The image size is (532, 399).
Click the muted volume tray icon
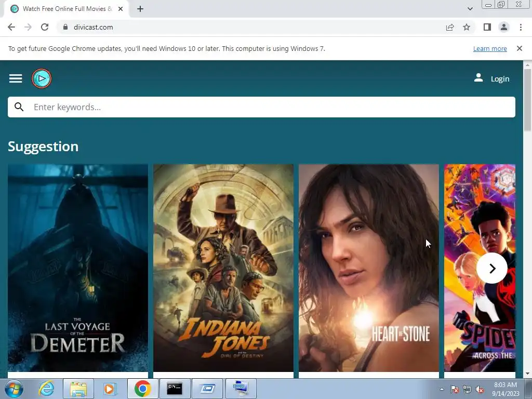[x=480, y=389]
